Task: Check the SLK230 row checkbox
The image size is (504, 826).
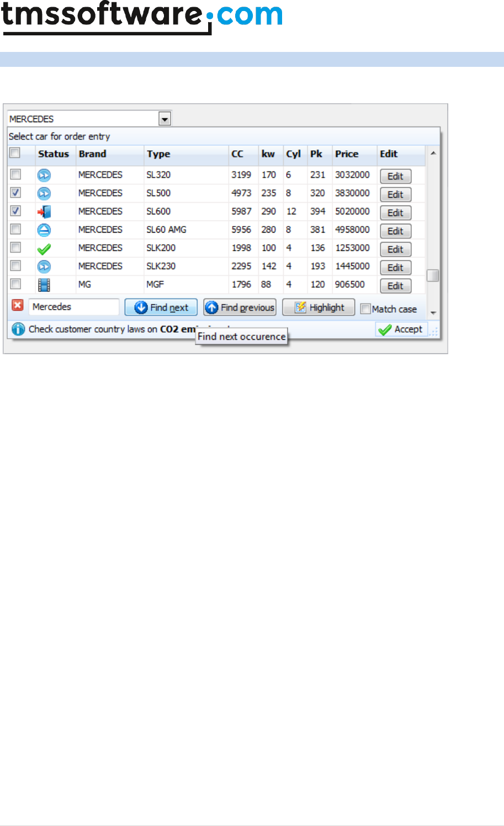Action: coord(15,266)
